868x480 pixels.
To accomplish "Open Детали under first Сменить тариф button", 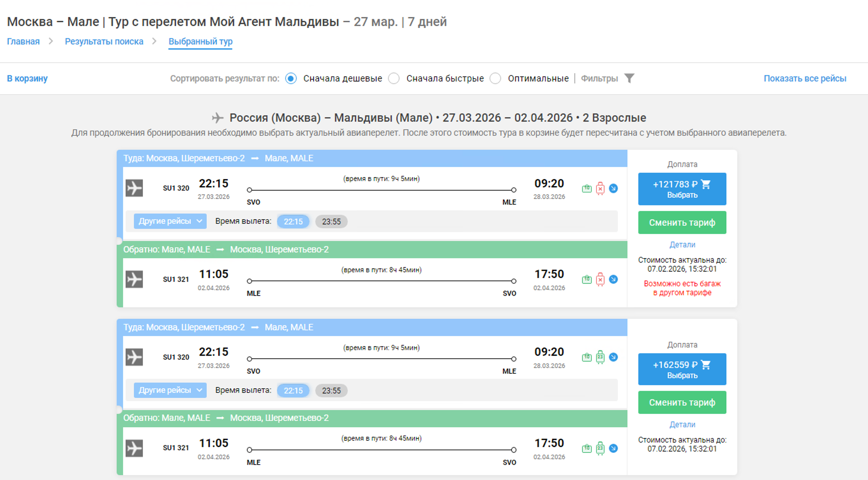I will click(x=682, y=244).
